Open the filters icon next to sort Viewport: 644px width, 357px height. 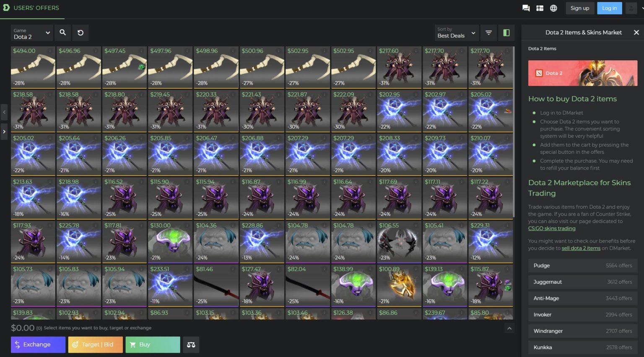488,32
